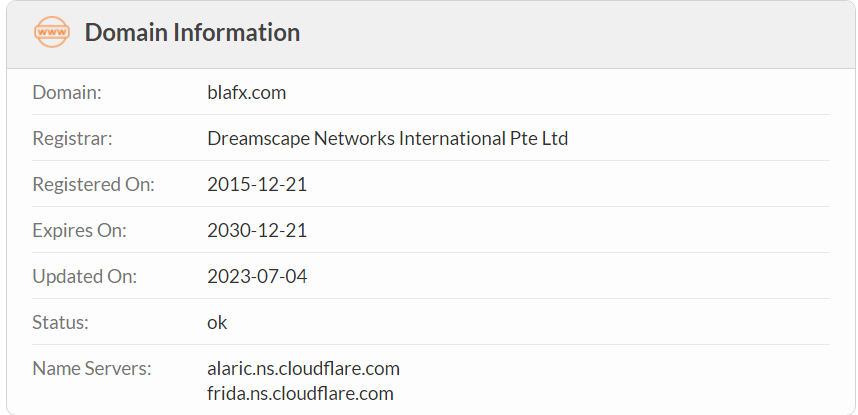The height and width of the screenshot is (415, 858).
Task: Select the blafx.com domain value
Action: pos(247,93)
